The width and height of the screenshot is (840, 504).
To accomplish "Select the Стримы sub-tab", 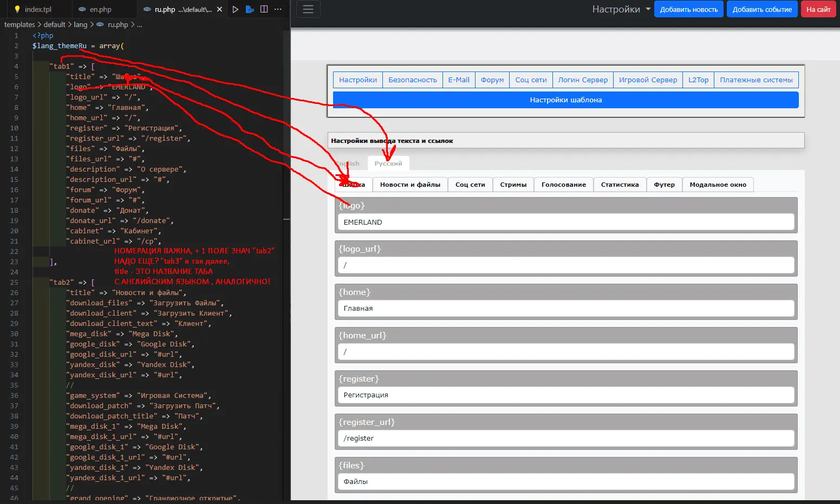I will (513, 185).
